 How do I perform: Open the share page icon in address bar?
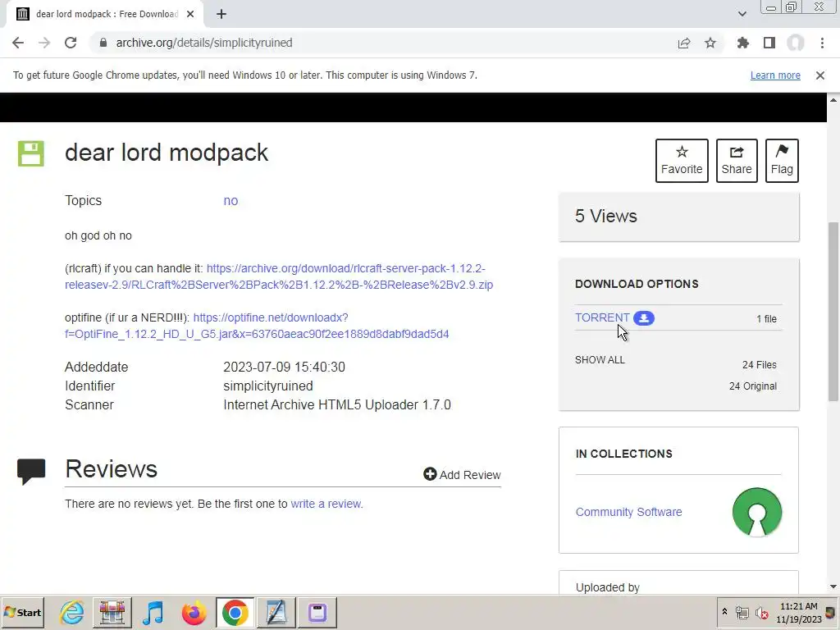click(x=684, y=43)
